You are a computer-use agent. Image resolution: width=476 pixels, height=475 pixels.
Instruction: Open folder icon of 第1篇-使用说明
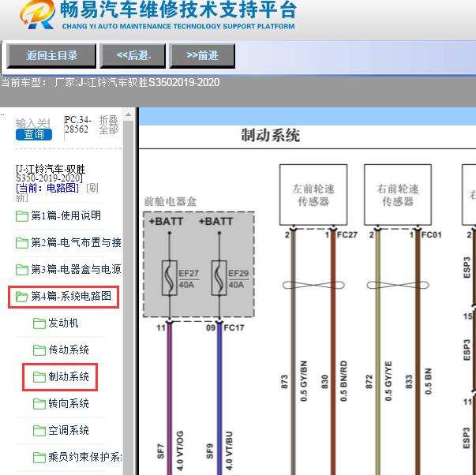22,216
